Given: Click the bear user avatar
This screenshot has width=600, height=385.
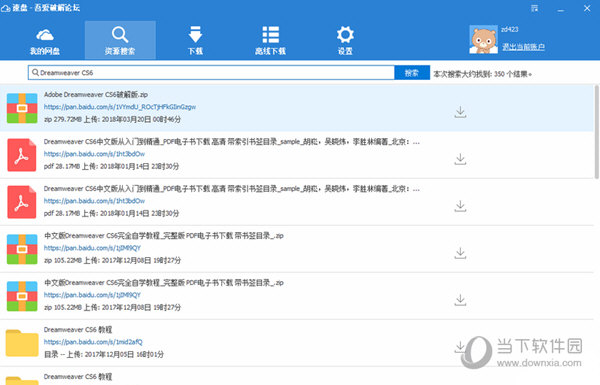Looking at the screenshot, I should pyautogui.click(x=484, y=39).
